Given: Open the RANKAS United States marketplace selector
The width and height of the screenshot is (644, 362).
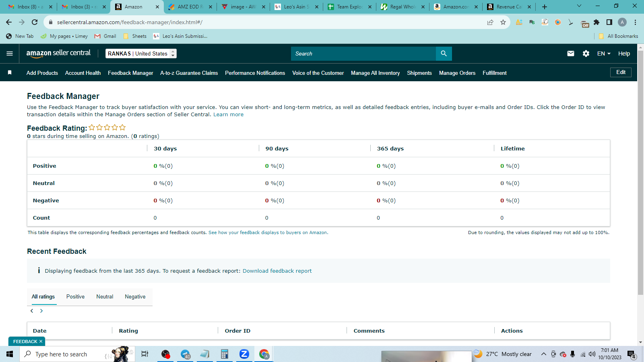Looking at the screenshot, I should click(x=141, y=53).
